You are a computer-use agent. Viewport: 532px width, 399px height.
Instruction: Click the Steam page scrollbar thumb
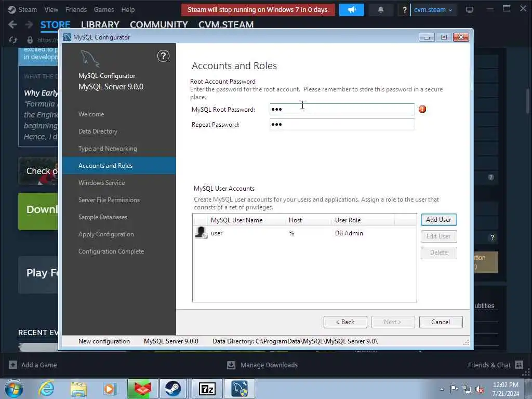tap(528, 101)
